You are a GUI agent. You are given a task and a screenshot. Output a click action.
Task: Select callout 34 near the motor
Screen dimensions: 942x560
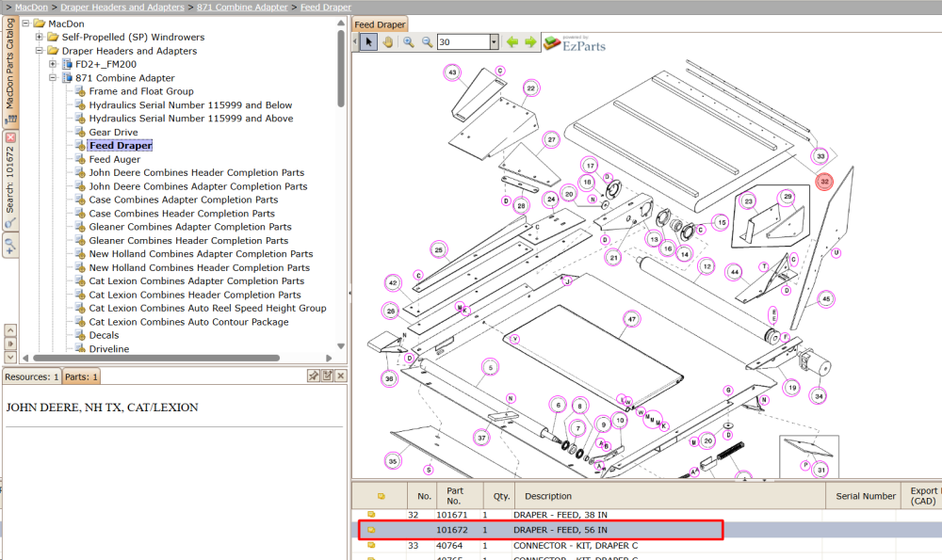click(x=819, y=396)
